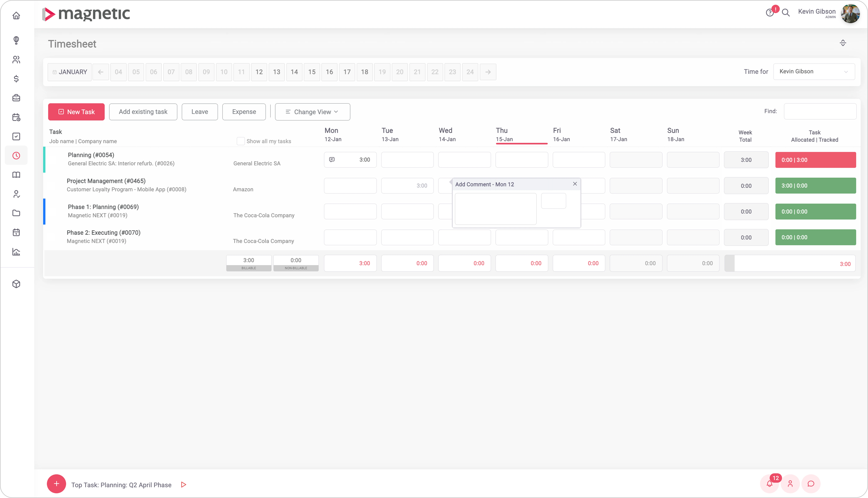Click the Find input field
This screenshot has height=498, width=868.
click(x=820, y=111)
